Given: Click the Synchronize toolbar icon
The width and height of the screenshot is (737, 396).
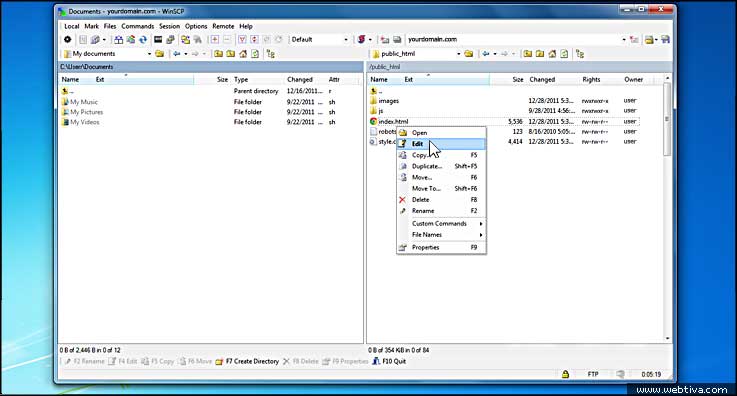Looking at the screenshot, I should (131, 39).
